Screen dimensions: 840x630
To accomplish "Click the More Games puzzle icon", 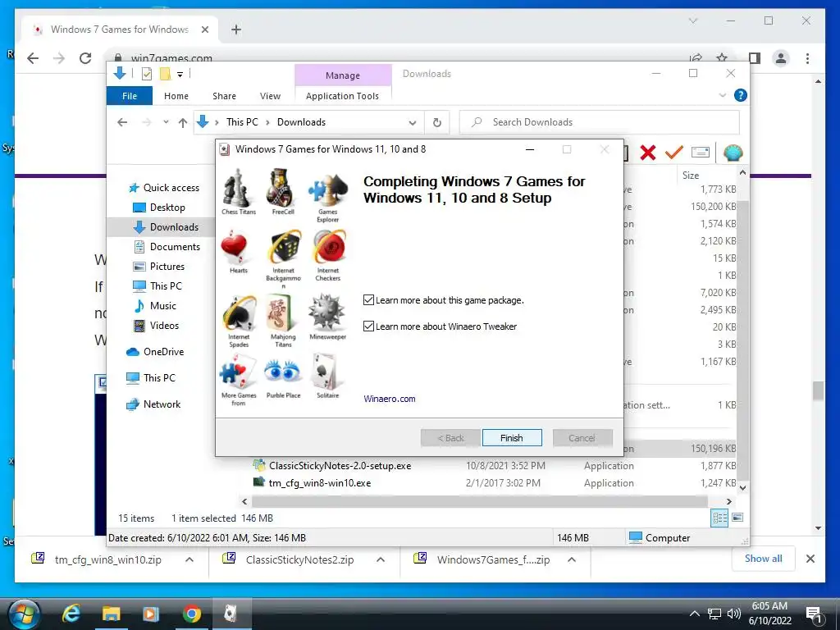I will pos(239,372).
